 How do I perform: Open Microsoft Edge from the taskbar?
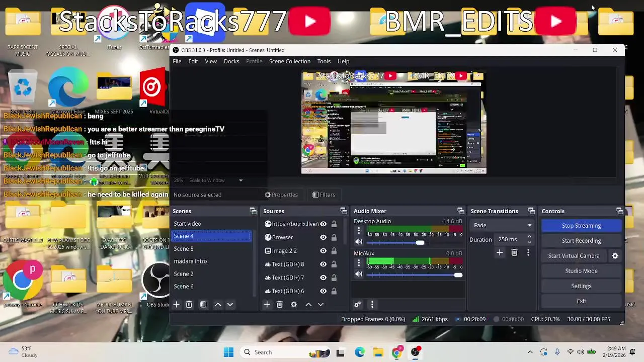coord(360,352)
